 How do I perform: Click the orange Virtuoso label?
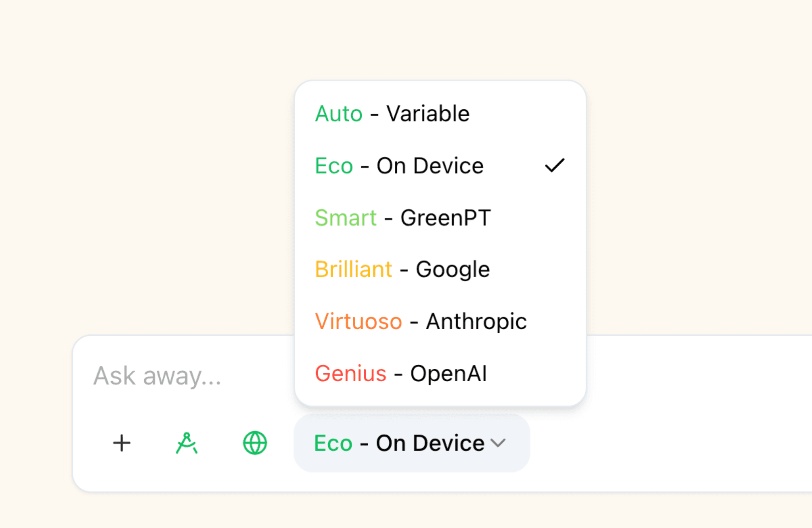[358, 321]
